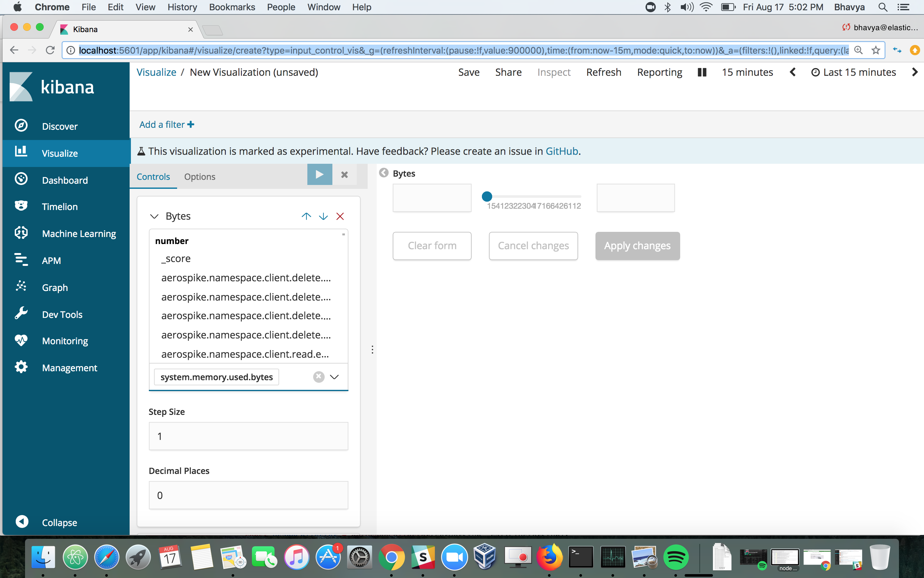924x578 pixels.
Task: Open Management settings
Action: [x=69, y=368]
